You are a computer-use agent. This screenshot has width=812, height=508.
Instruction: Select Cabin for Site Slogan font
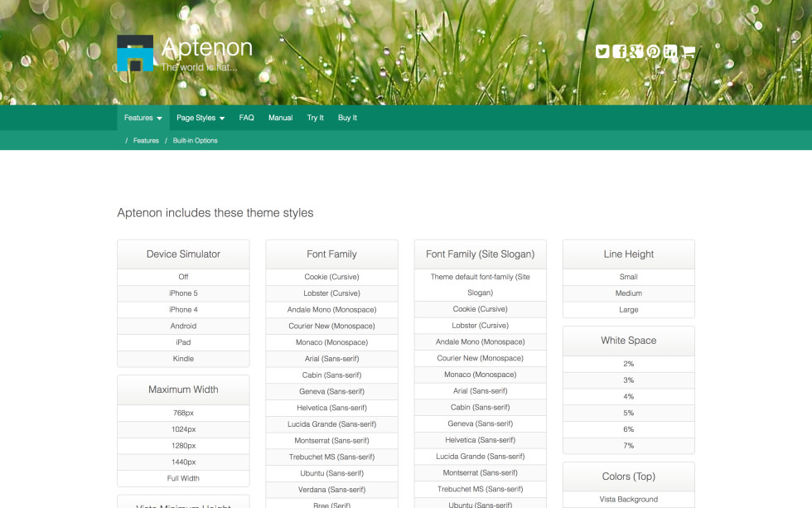pos(480,407)
